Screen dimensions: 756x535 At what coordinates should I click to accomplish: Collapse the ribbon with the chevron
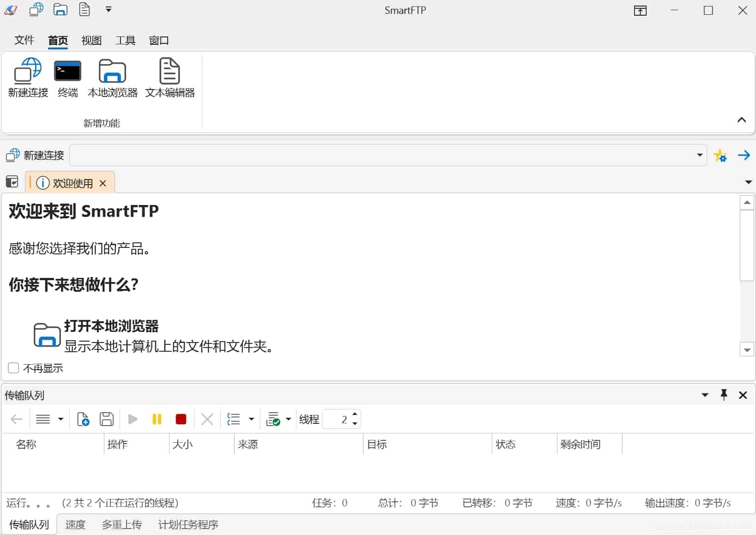pos(742,120)
